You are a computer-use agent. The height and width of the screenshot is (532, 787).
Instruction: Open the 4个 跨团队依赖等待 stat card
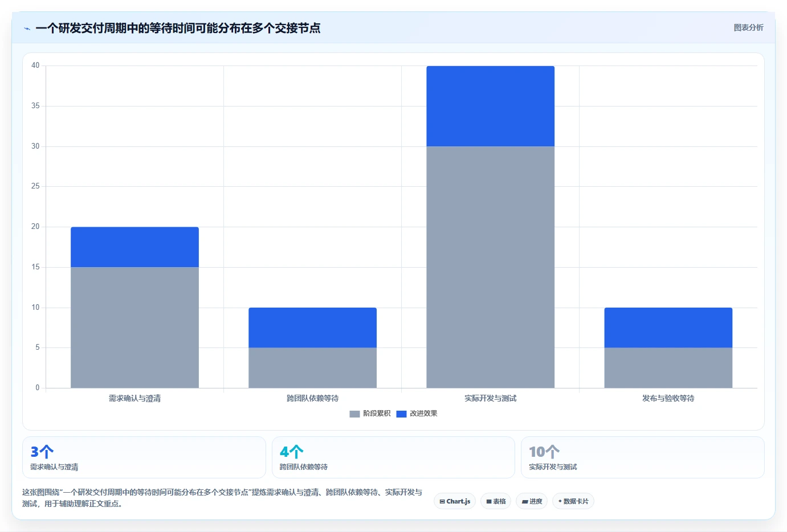[393, 457]
